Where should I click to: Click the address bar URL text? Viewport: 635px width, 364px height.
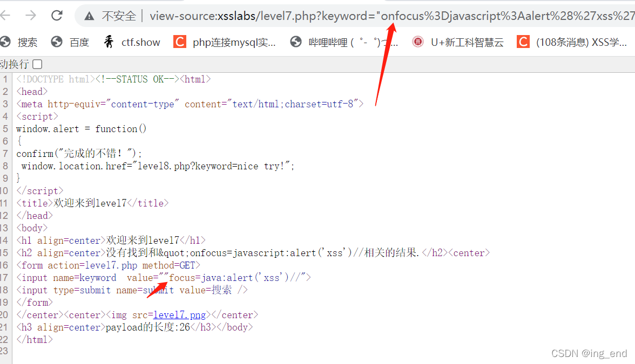[x=392, y=16]
